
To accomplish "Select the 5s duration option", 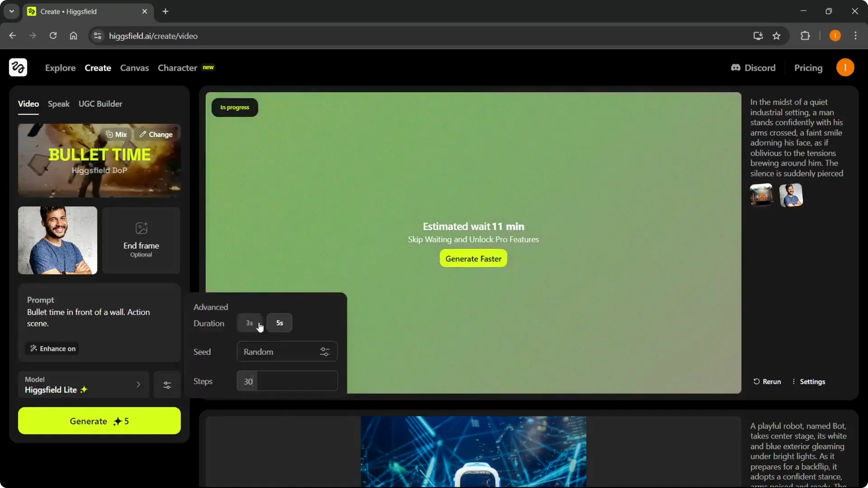I will click(279, 323).
